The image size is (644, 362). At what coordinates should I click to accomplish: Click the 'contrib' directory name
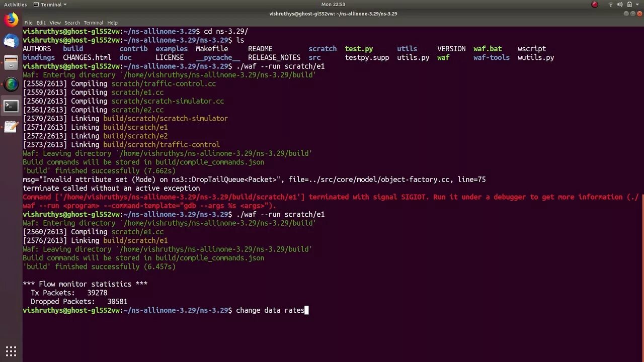(x=133, y=49)
